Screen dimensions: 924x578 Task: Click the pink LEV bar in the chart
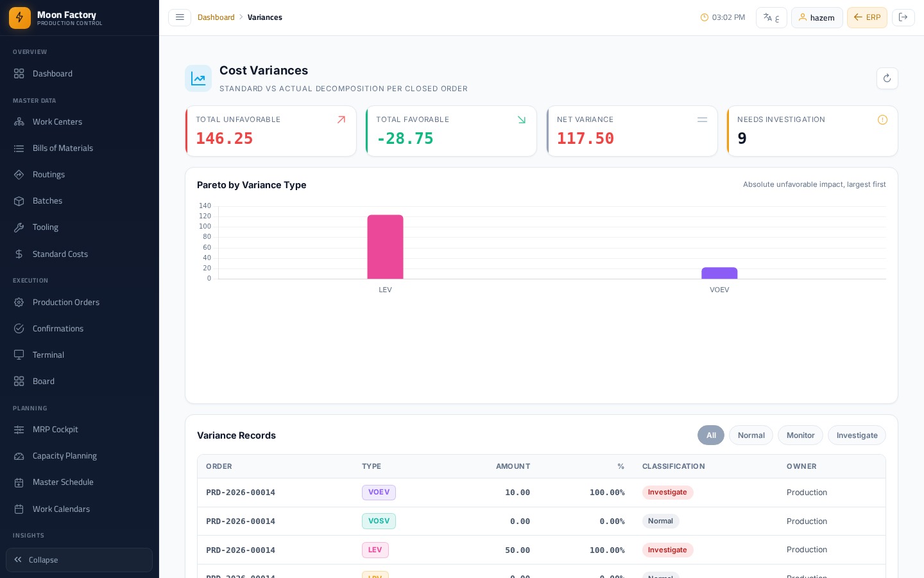tap(385, 247)
